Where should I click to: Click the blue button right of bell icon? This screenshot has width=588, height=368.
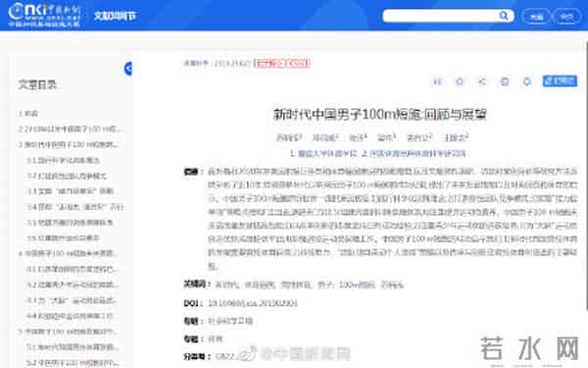point(560,81)
